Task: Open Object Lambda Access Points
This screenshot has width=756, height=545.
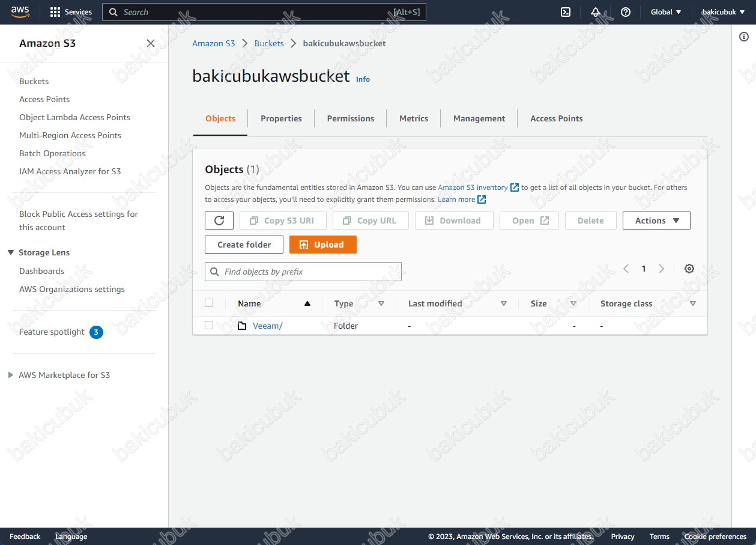Action: [75, 117]
